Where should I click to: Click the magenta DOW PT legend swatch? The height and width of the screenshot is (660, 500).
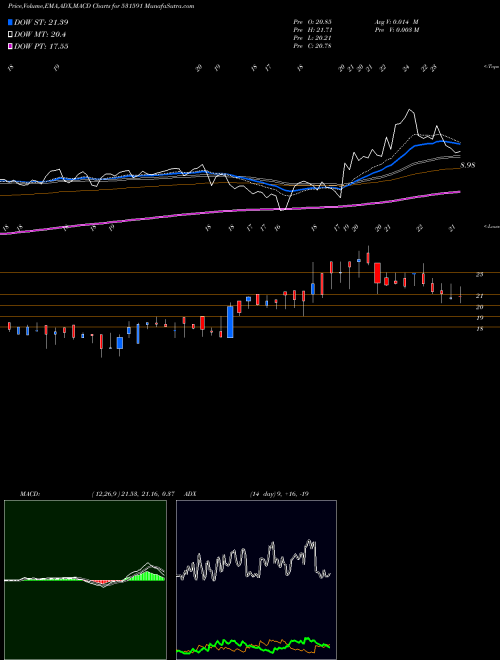[x=10, y=46]
